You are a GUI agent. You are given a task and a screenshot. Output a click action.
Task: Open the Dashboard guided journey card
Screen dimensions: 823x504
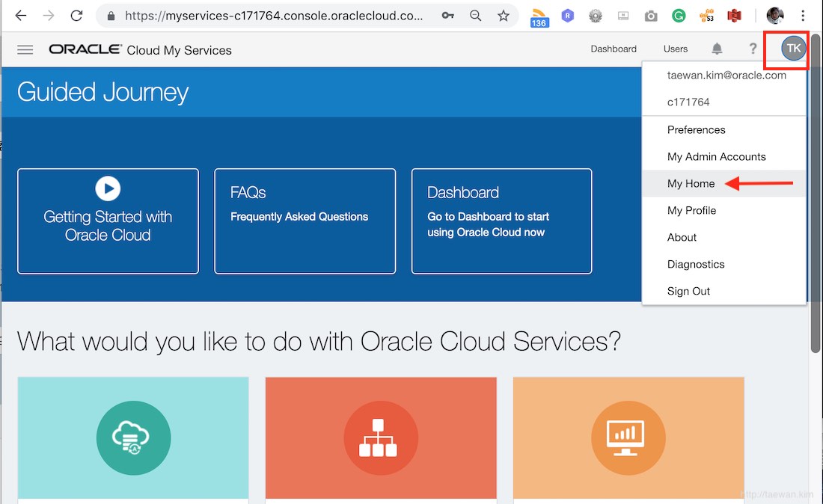[502, 221]
